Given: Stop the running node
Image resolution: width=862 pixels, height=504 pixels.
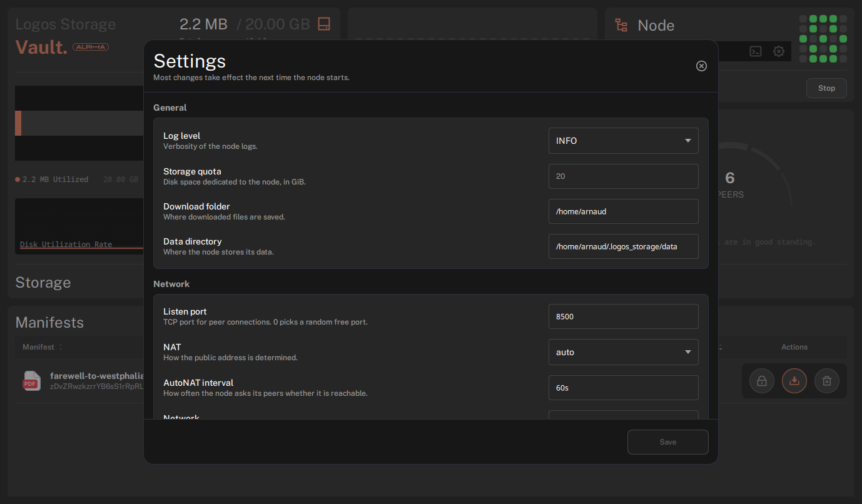Looking at the screenshot, I should tap(826, 88).
